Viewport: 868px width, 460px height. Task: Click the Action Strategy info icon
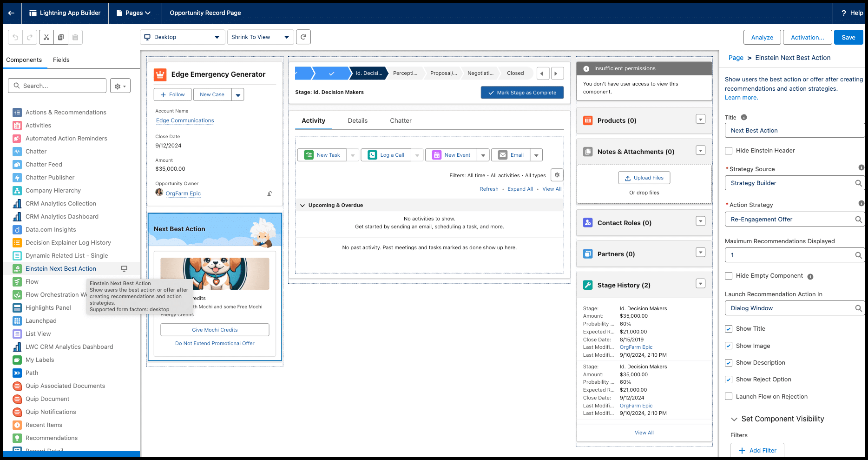(x=861, y=203)
